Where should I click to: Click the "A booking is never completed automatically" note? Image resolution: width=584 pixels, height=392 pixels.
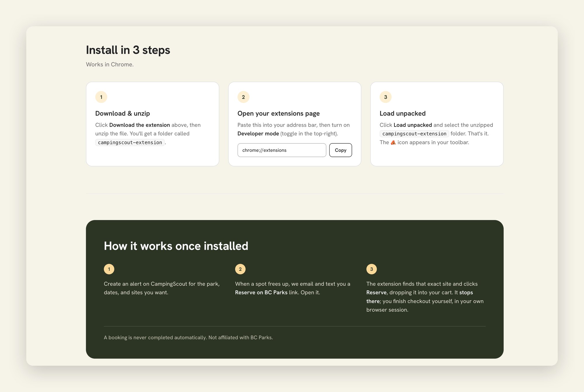(188, 337)
